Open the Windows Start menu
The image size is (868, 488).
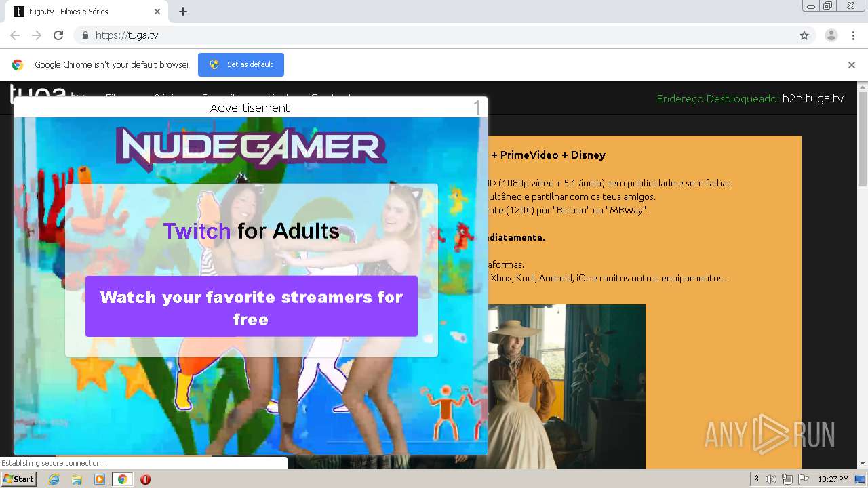(x=18, y=479)
